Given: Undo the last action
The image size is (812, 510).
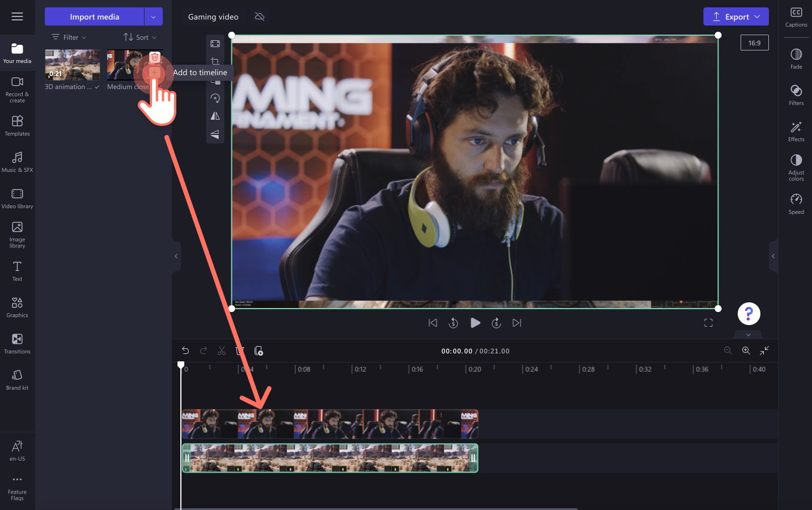Looking at the screenshot, I should [185, 351].
